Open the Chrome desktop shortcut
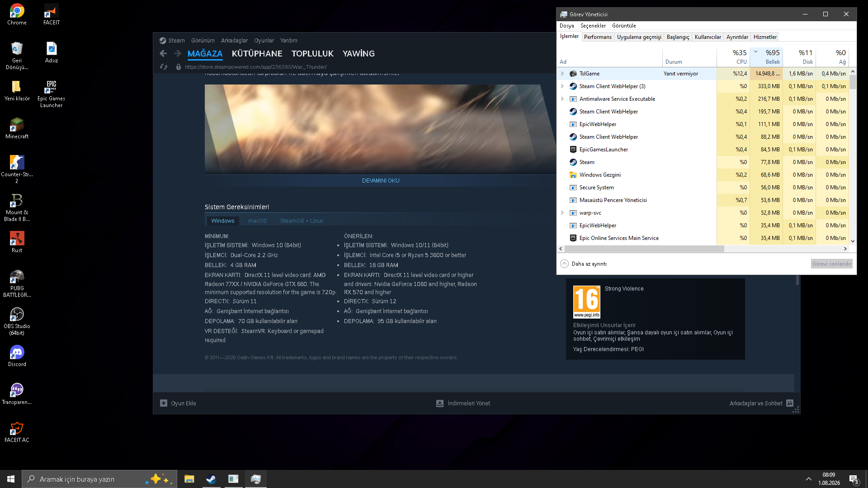The image size is (868, 488). coord(17,14)
